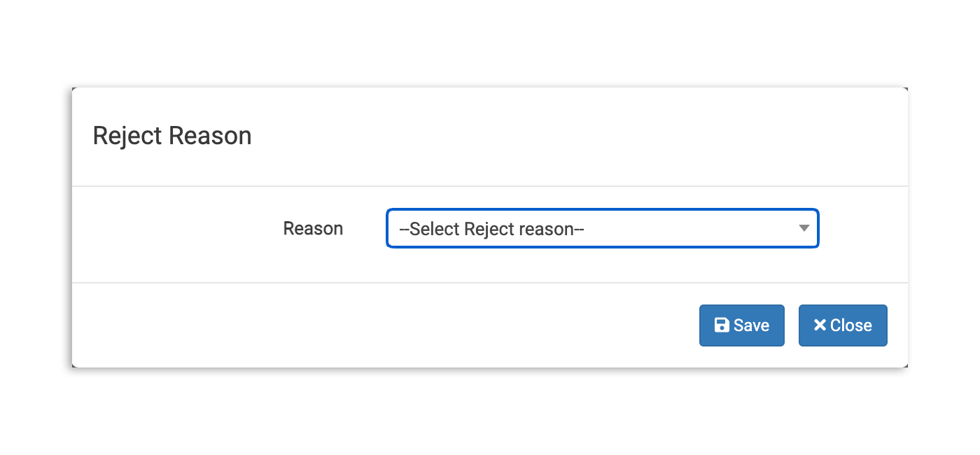Viewport: 980px width, 455px height.
Task: Click the blank area left of Reason label
Action: (x=175, y=231)
